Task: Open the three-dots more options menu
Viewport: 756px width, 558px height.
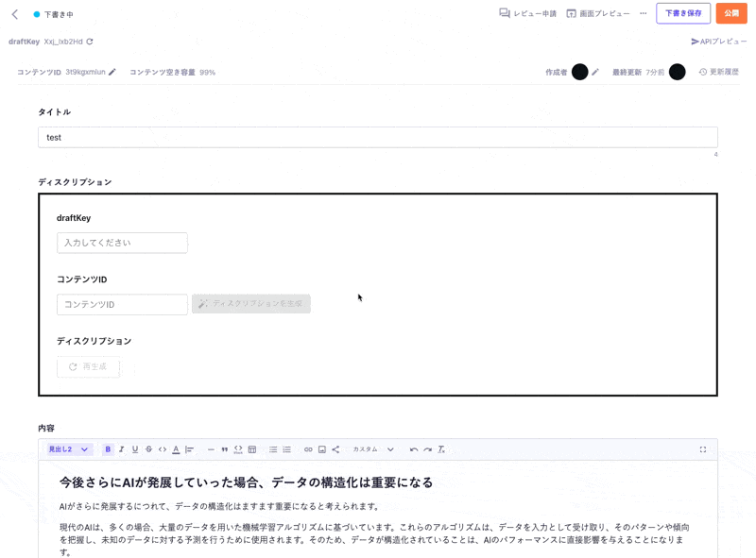Action: [644, 13]
